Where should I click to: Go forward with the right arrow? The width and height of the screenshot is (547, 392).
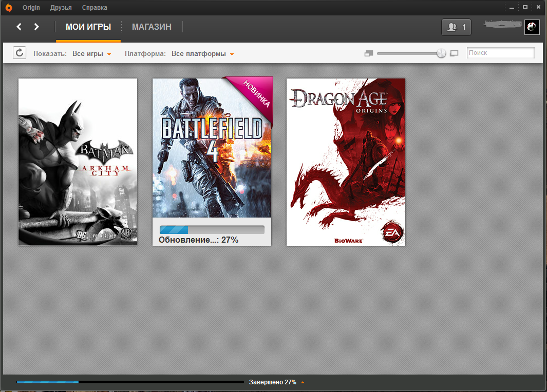tap(36, 27)
